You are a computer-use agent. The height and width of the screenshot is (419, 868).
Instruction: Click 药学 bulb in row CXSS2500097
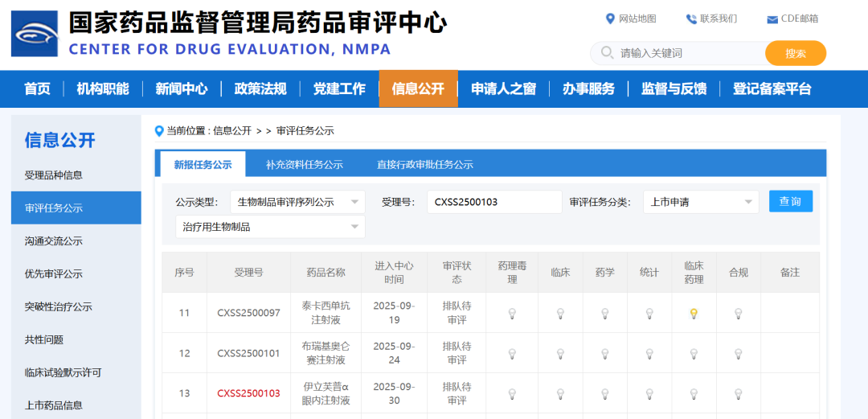[605, 314]
